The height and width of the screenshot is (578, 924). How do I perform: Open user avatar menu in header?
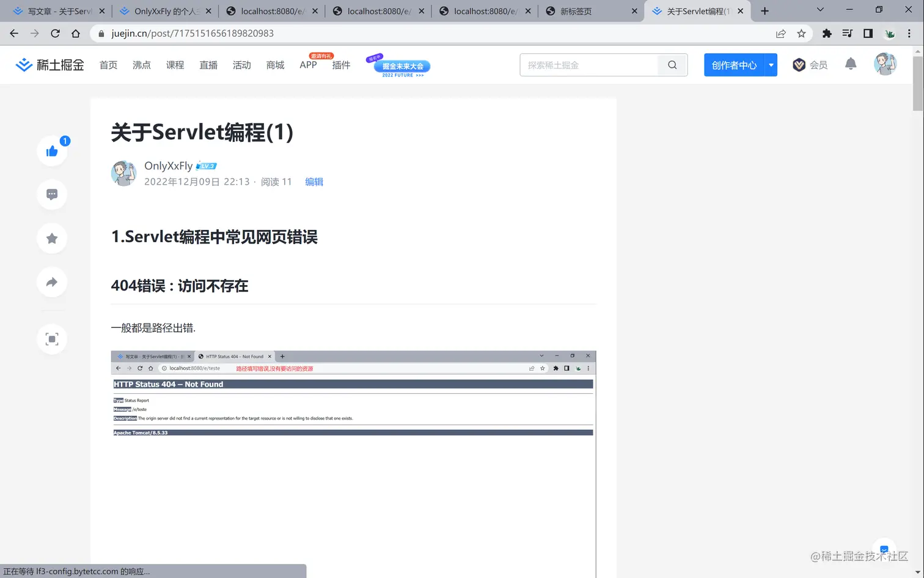pos(885,64)
